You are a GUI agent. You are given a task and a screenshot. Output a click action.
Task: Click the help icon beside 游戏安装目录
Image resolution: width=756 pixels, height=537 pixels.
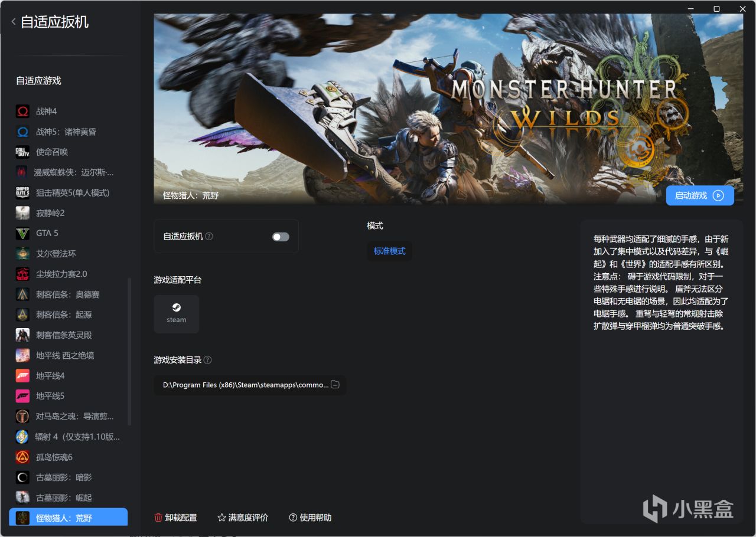[x=207, y=360]
